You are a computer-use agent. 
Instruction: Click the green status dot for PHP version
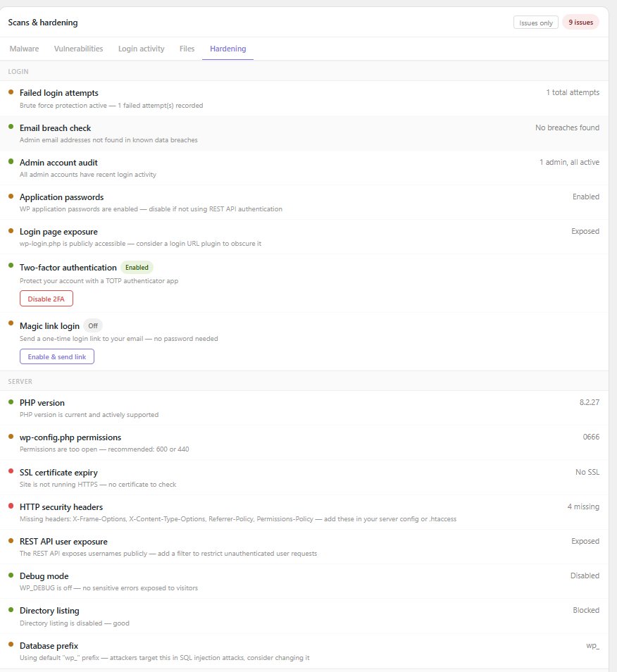click(10, 402)
